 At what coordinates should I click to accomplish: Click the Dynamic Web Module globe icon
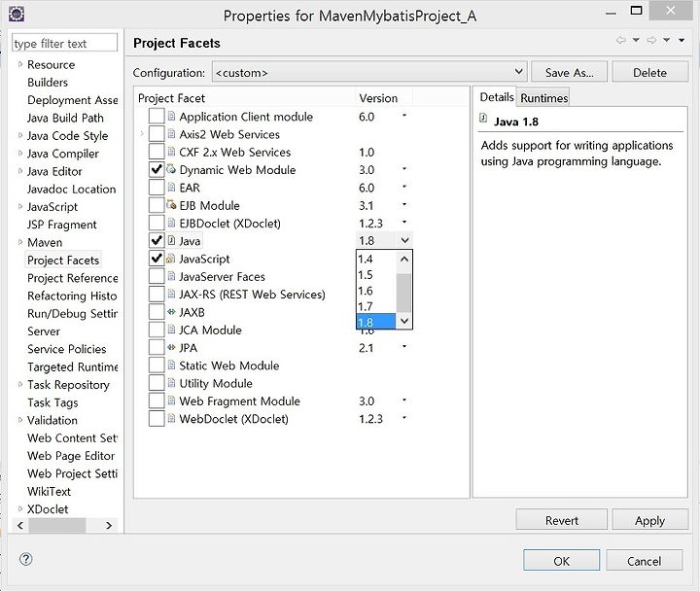point(171,170)
